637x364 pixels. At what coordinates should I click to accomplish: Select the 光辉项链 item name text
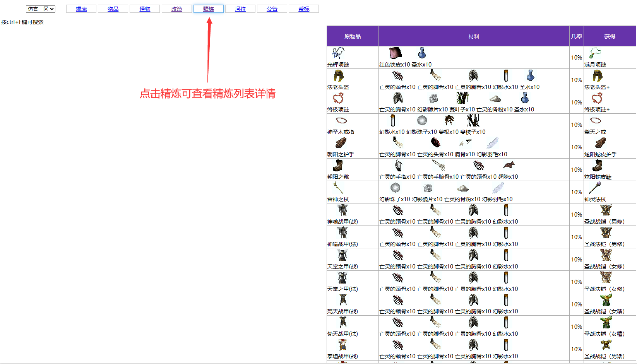pos(338,65)
